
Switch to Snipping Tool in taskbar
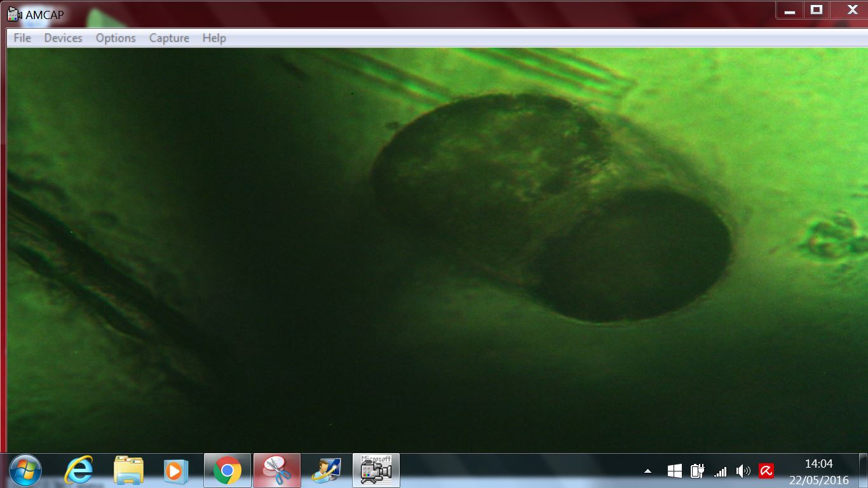tap(277, 471)
